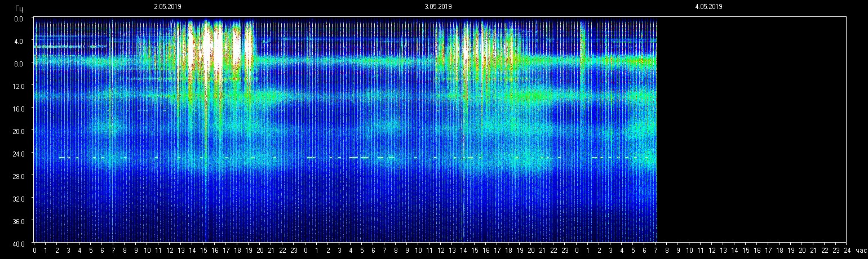Click the Гц frequency unit label
Screen dimensions: 868x259
pyautogui.click(x=20, y=8)
